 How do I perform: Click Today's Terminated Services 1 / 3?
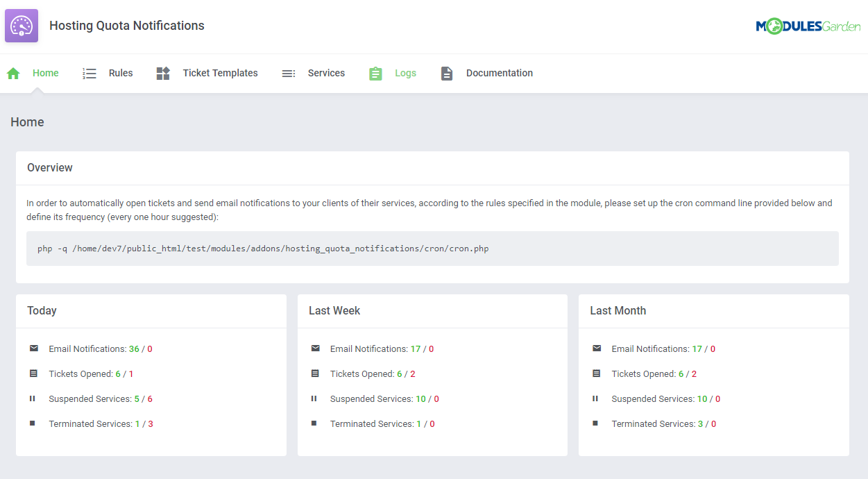(x=101, y=424)
